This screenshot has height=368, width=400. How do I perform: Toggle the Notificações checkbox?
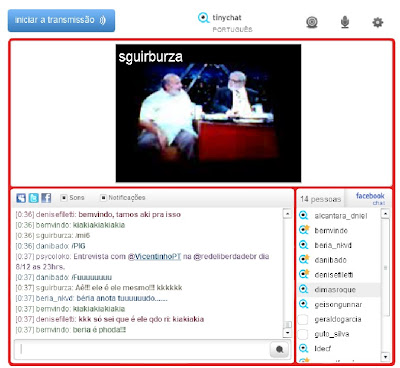tap(103, 198)
